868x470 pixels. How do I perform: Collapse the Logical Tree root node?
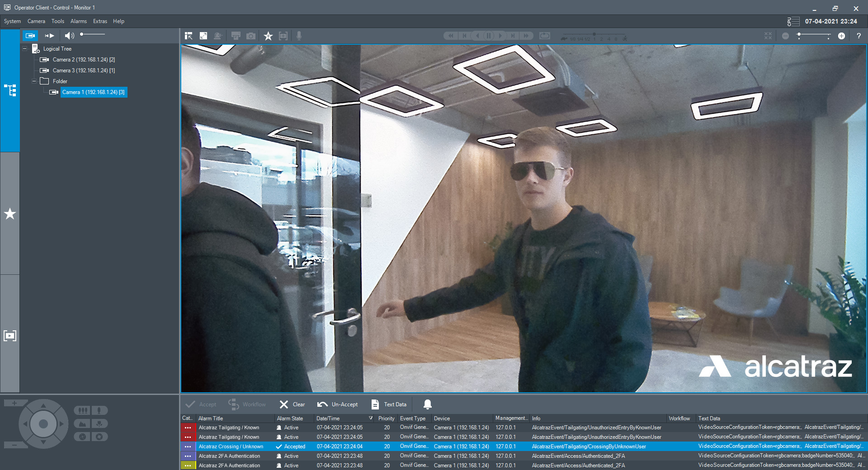[x=25, y=48]
